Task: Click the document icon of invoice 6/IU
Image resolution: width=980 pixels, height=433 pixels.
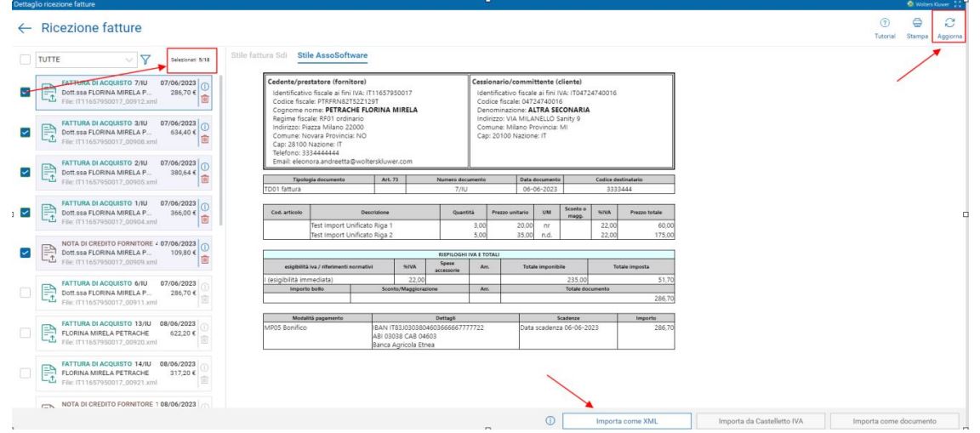Action: [49, 293]
